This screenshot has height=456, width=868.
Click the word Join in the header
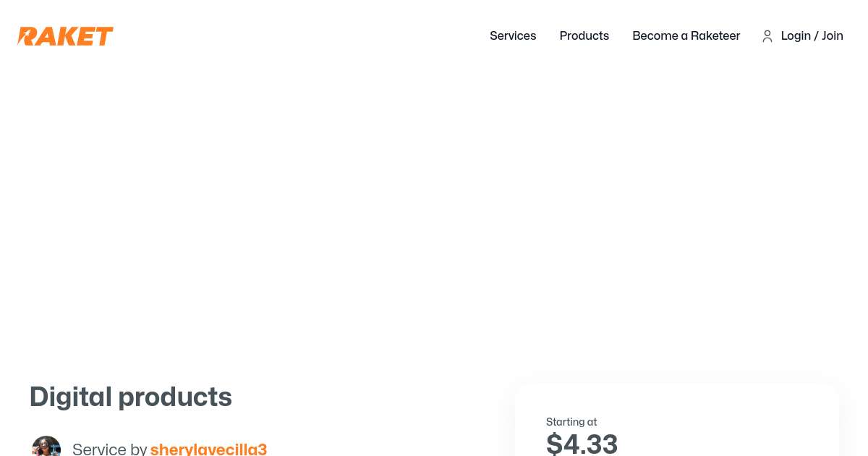coord(833,35)
